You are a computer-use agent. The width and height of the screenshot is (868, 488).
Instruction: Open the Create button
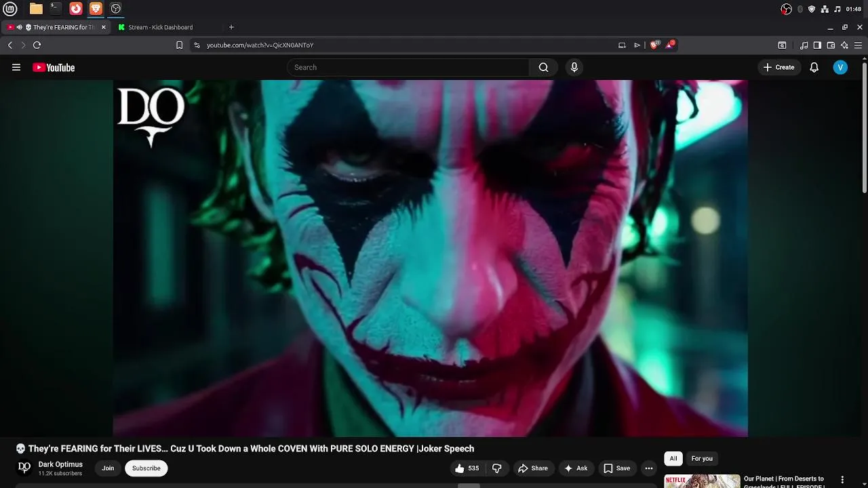(x=778, y=67)
